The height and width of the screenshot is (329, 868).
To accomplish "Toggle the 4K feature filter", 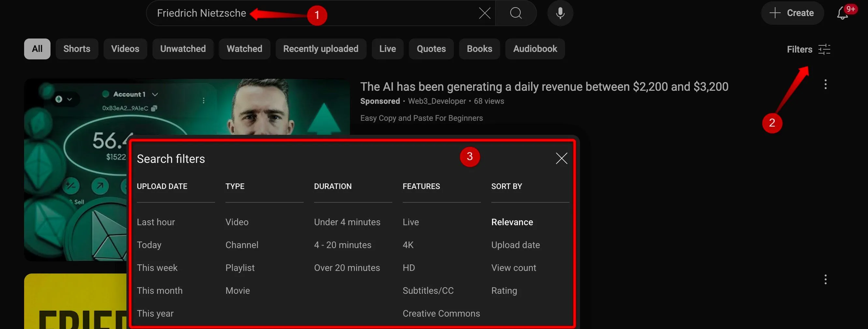I will click(408, 245).
